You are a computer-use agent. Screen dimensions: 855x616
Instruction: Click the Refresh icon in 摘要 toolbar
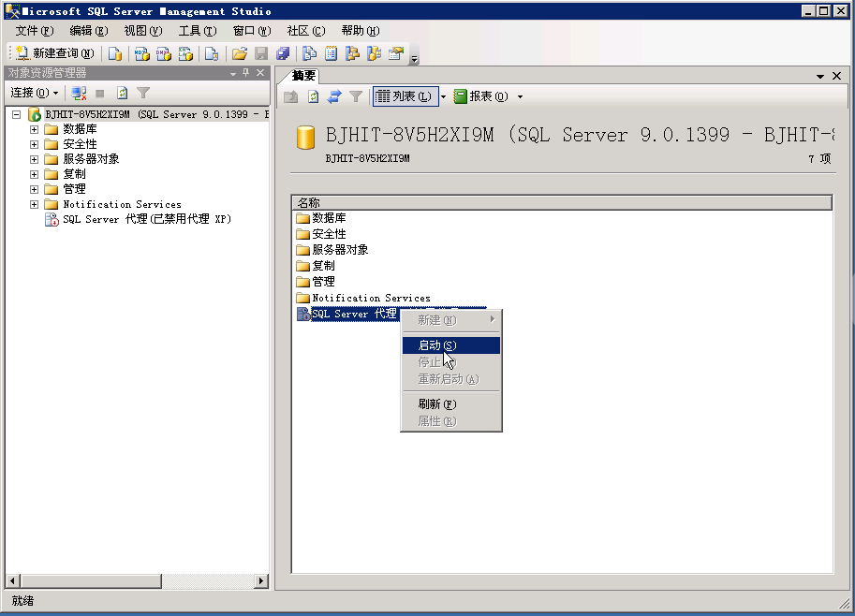click(x=313, y=96)
